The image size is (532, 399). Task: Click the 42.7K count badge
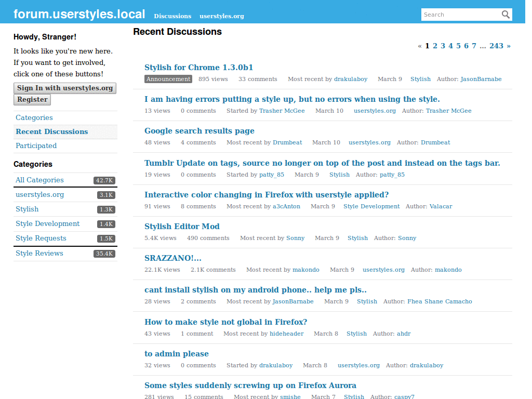coord(104,180)
